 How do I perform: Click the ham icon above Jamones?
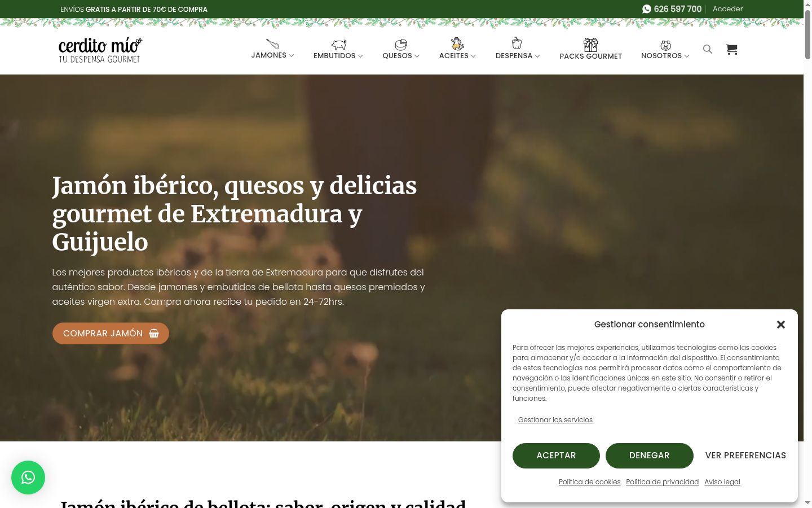pyautogui.click(x=272, y=43)
